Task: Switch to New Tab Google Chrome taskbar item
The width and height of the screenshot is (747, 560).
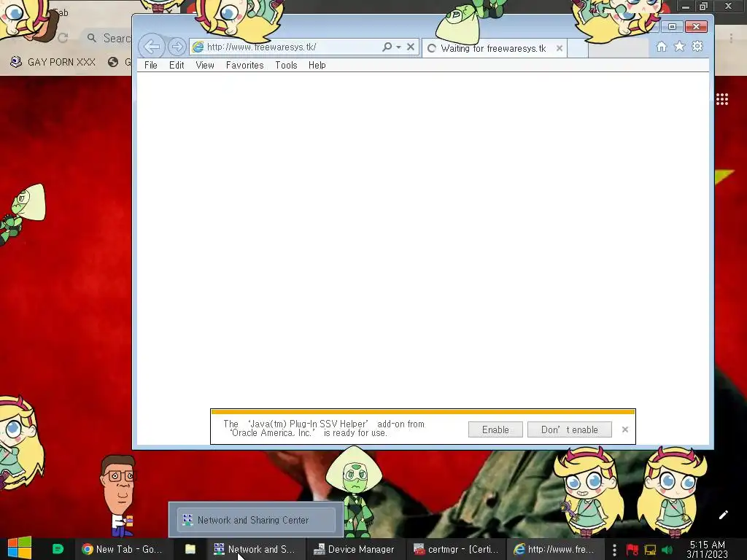Action: coord(123,549)
